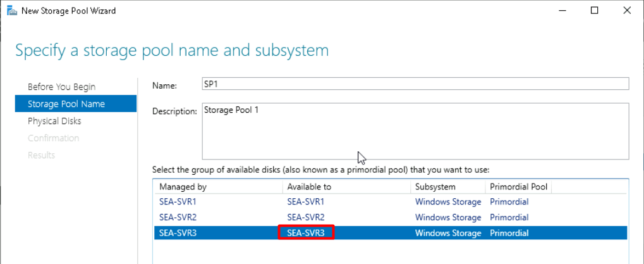Open the Before You Begin step
Viewport: 644px width, 264px height.
coord(61,87)
